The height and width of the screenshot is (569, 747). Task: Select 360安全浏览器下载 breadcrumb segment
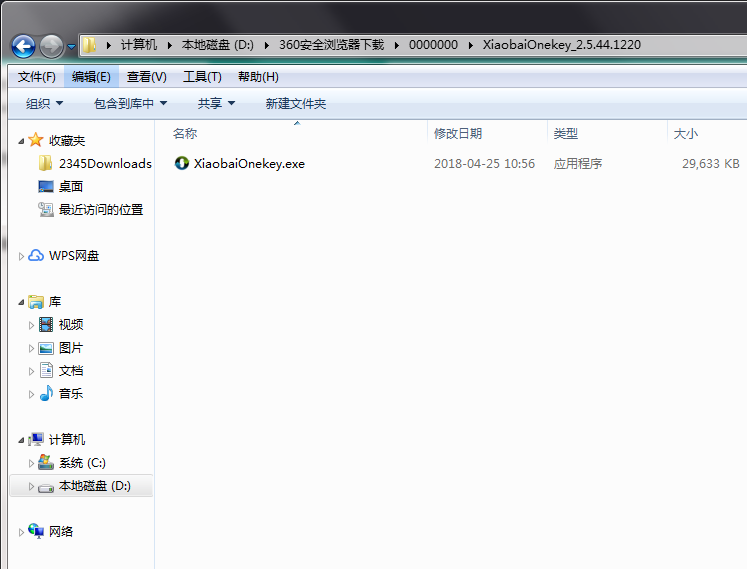click(332, 45)
